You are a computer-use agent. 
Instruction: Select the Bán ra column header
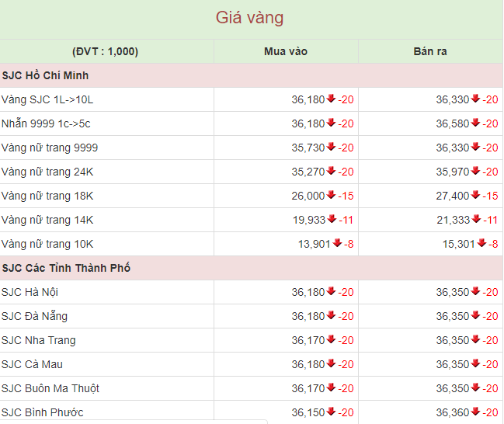[430, 51]
